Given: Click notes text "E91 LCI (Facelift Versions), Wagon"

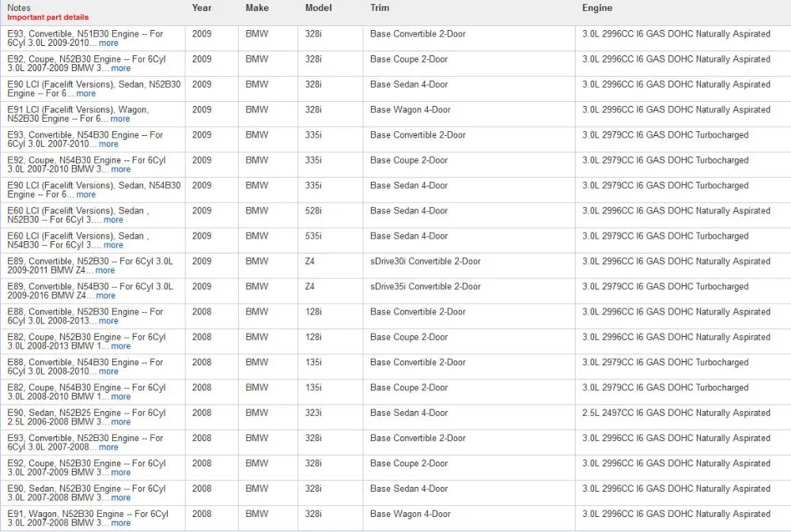Looking at the screenshot, I should 78,109.
